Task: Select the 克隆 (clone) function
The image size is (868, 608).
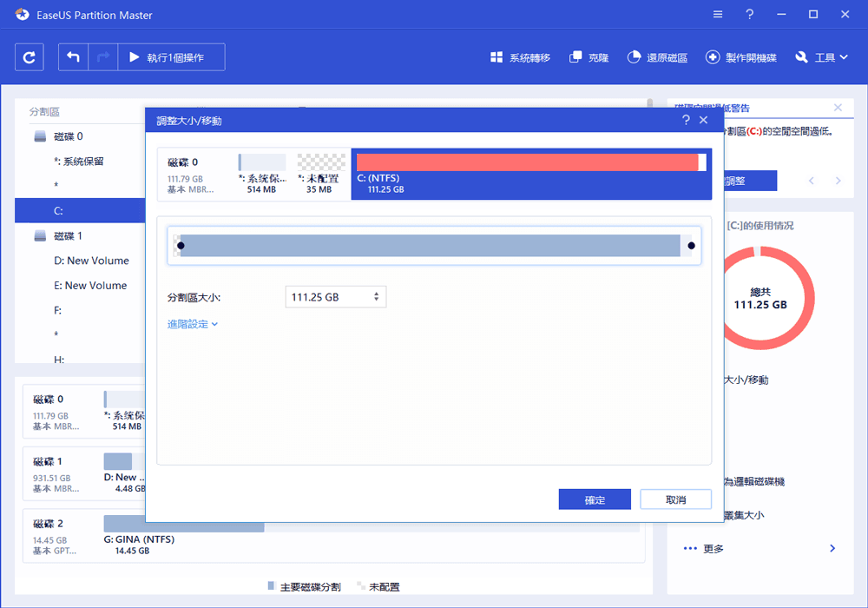Action: (589, 56)
